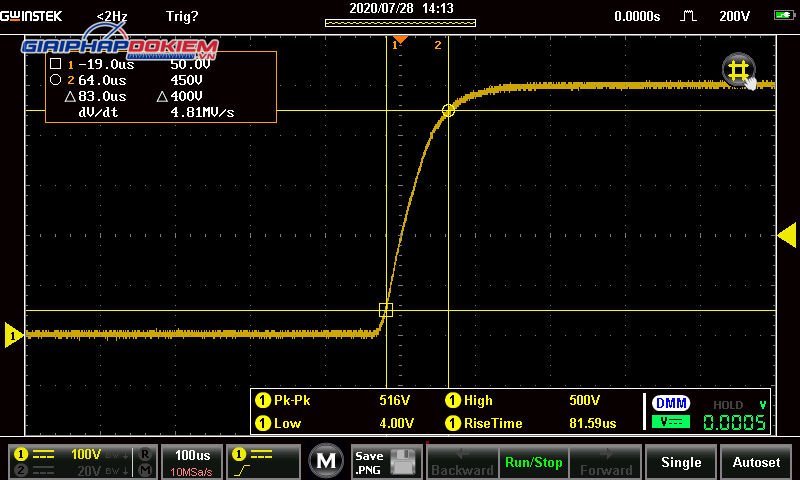This screenshot has height=480, width=800.
Task: Tap the R reference waveform indicator
Action: pos(145,454)
